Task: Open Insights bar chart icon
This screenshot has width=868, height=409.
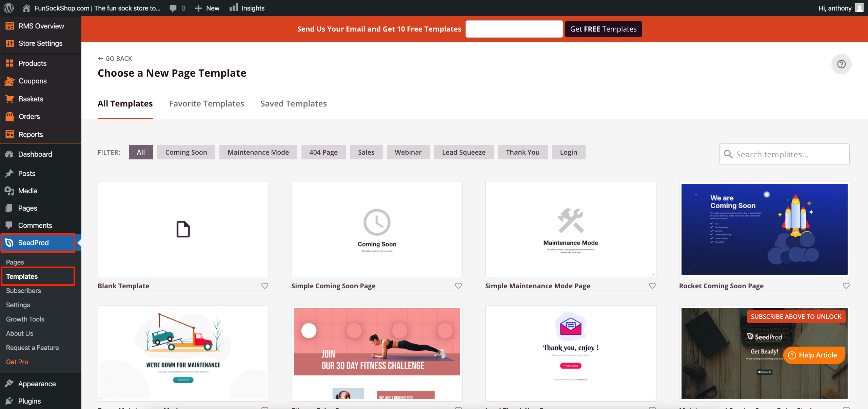Action: pyautogui.click(x=233, y=8)
